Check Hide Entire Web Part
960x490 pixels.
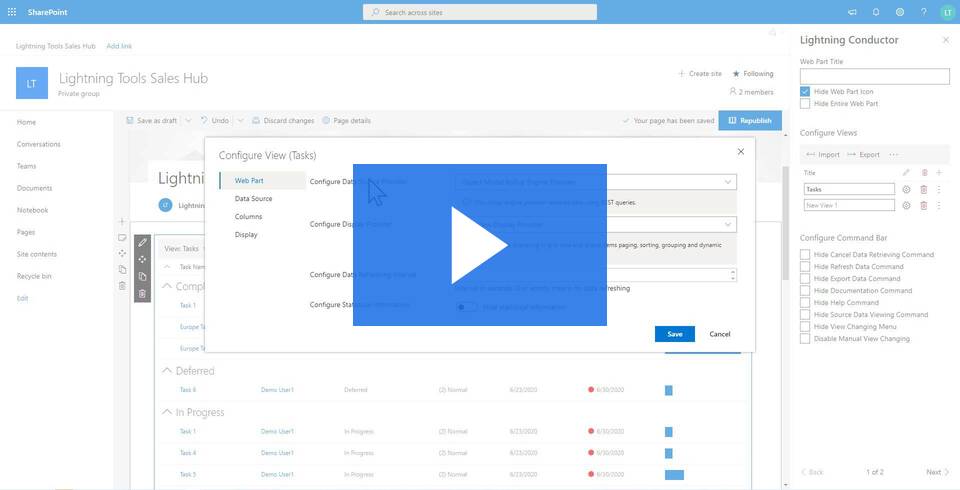(x=805, y=104)
